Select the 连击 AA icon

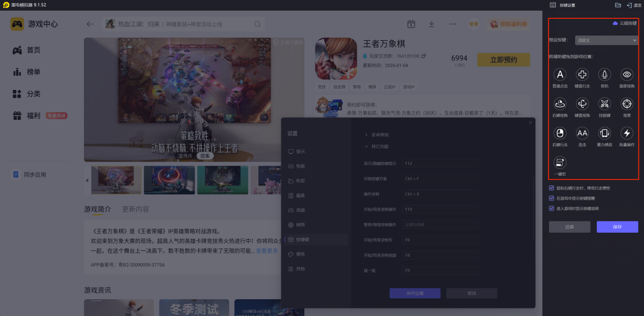(x=582, y=134)
